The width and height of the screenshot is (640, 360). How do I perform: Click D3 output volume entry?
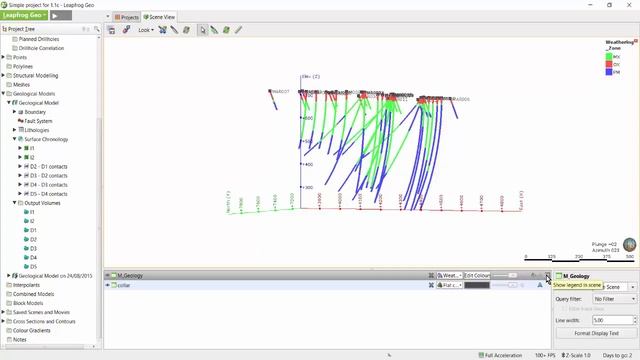point(33,248)
